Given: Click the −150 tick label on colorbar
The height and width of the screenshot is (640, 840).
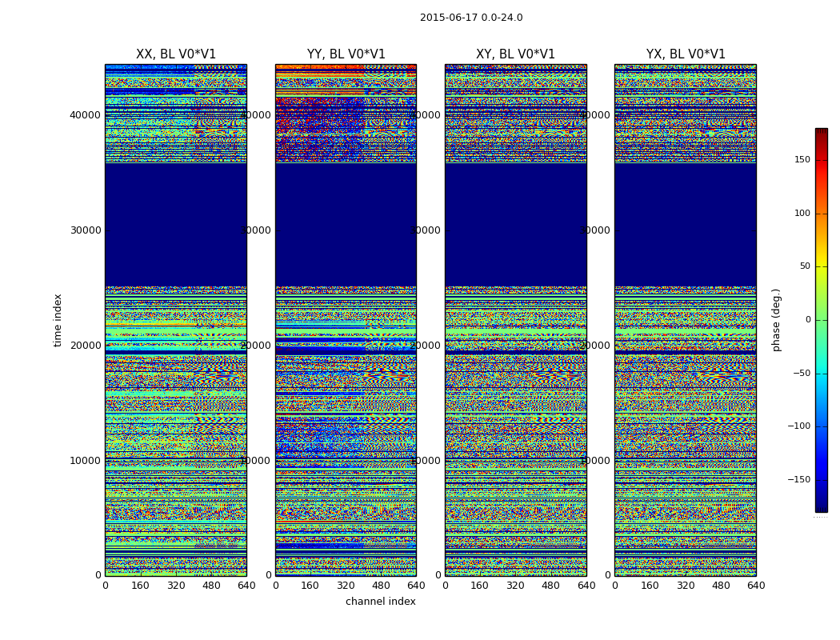Looking at the screenshot, I should click(x=799, y=480).
